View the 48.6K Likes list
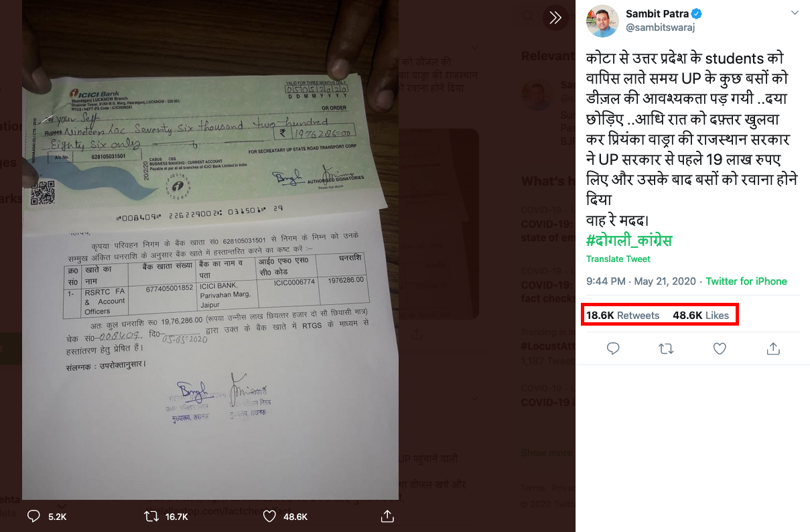Viewport: 810px width, 532px height. 701,315
